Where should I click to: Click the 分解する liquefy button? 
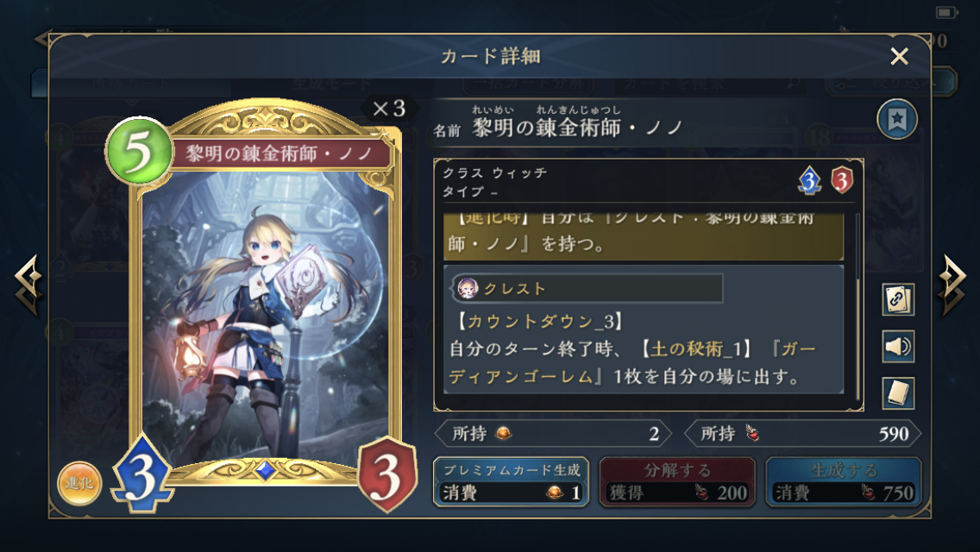click(677, 481)
